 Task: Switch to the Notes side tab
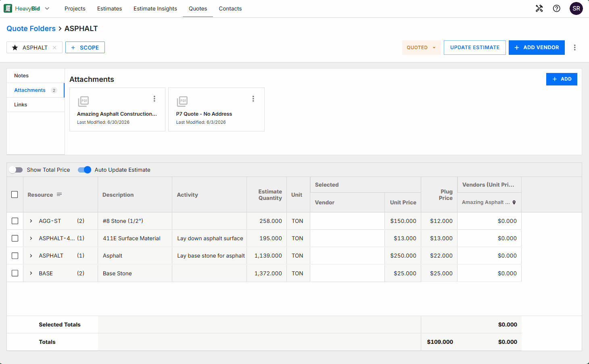click(36, 76)
